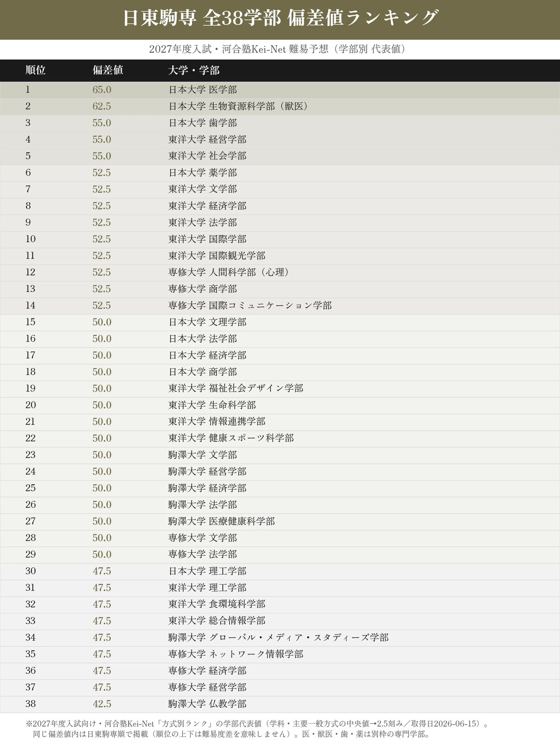Click 専修大学 ネットワーク情報学部
The height and width of the screenshot is (746, 560).
(x=236, y=654)
